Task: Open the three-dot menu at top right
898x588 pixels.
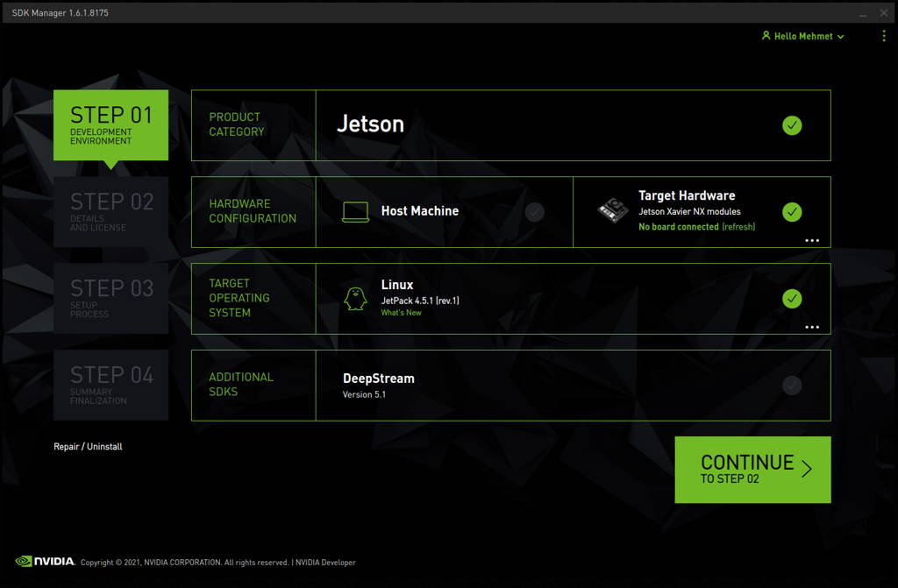Action: (x=884, y=36)
